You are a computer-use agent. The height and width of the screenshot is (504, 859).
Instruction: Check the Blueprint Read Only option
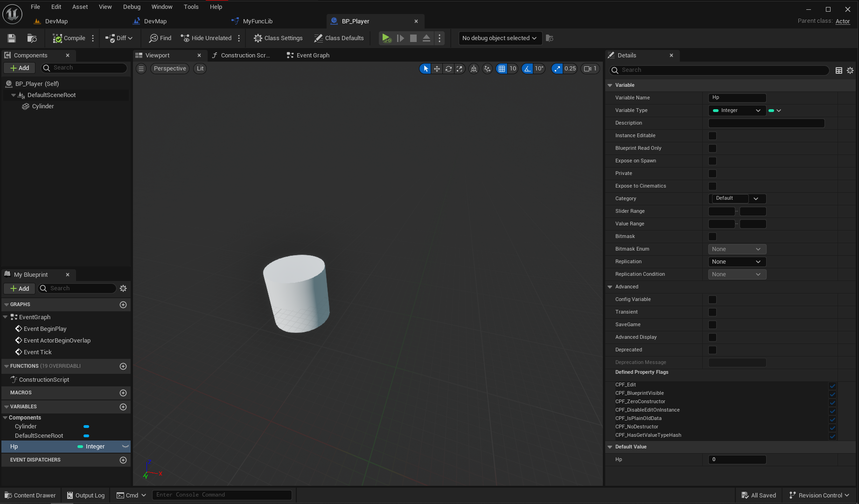click(x=712, y=148)
